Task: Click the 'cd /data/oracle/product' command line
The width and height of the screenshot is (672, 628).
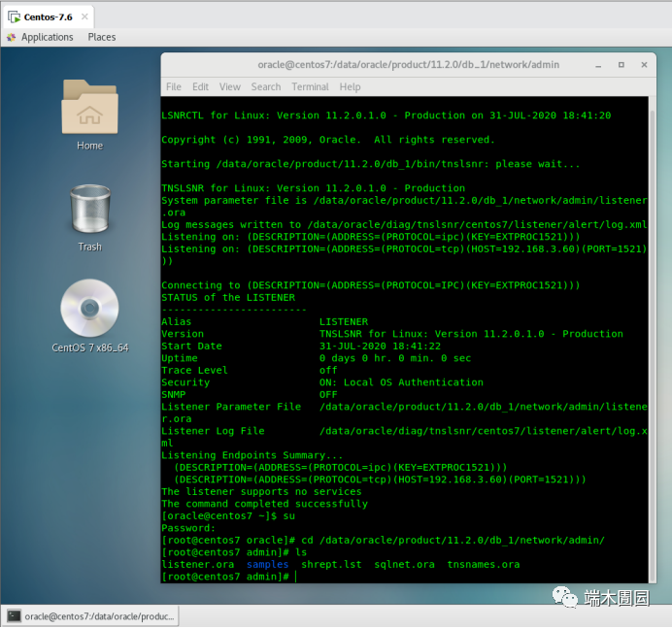Action: pyautogui.click(x=383, y=541)
